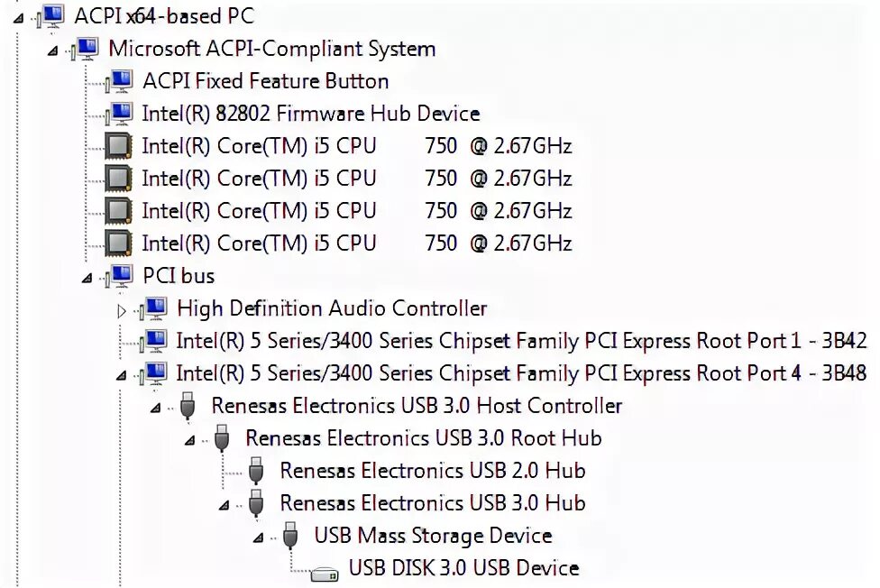The height and width of the screenshot is (588, 880).
Task: Click the Renesas USB 2.0 Hub plug icon
Action: coord(256,471)
